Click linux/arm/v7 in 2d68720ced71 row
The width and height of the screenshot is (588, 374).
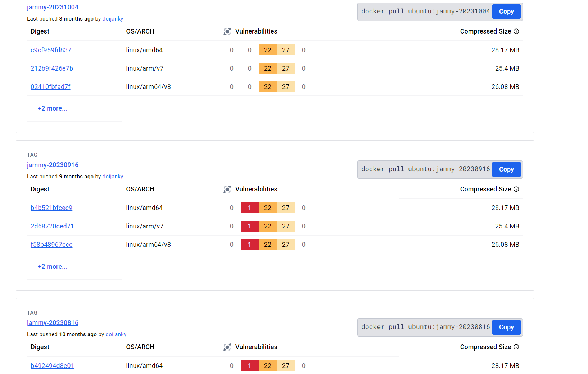[x=145, y=226]
